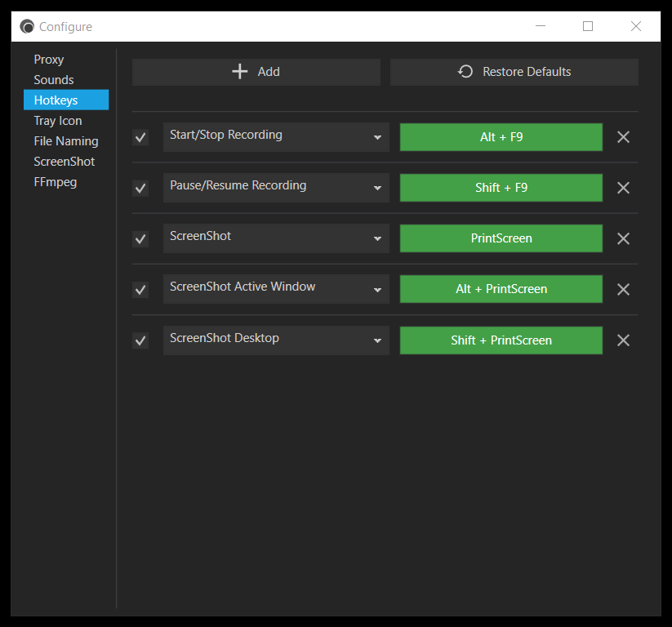Disable the Start/Stop Recording hotkey checkbox
Screen dimensions: 672x627
[140, 138]
